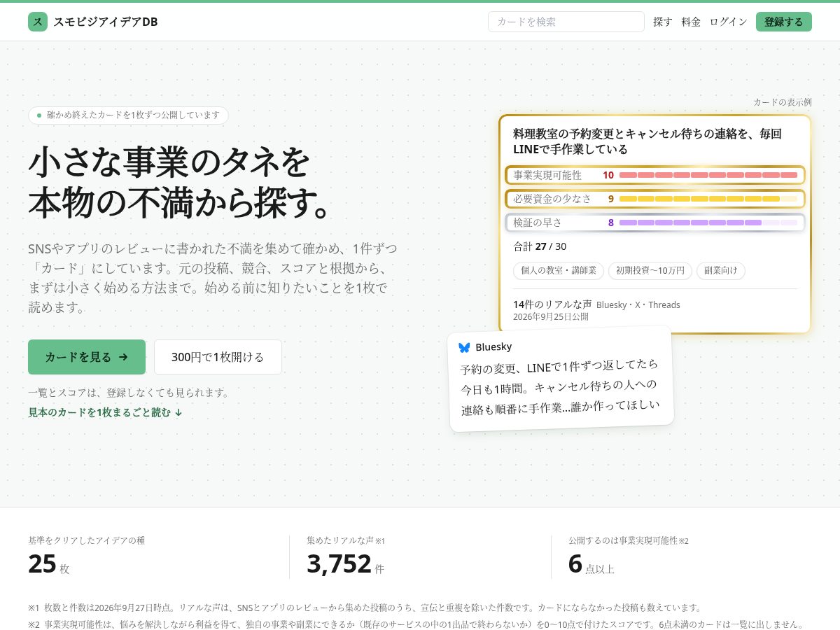Open the 料金 navigation item
The width and height of the screenshot is (840, 630).
[691, 22]
